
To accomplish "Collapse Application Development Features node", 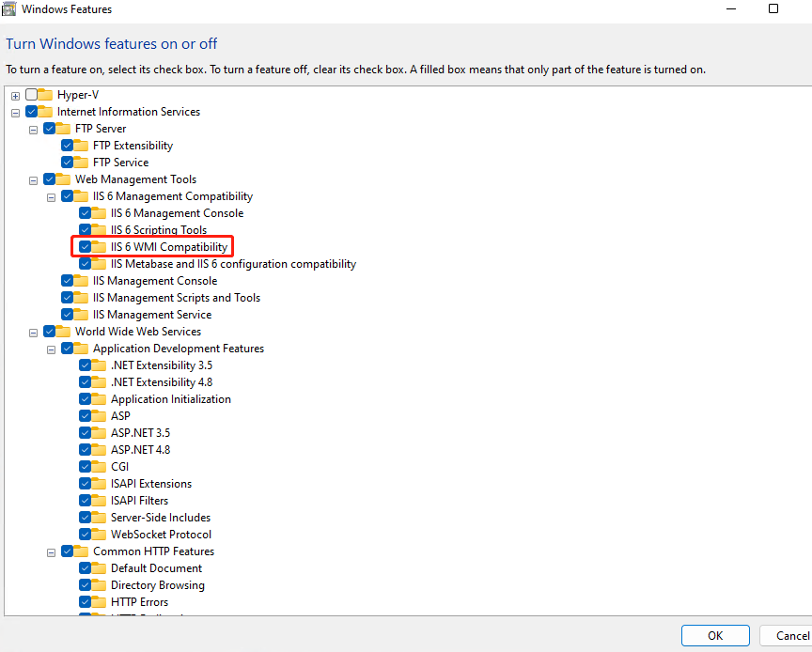I will (52, 350).
